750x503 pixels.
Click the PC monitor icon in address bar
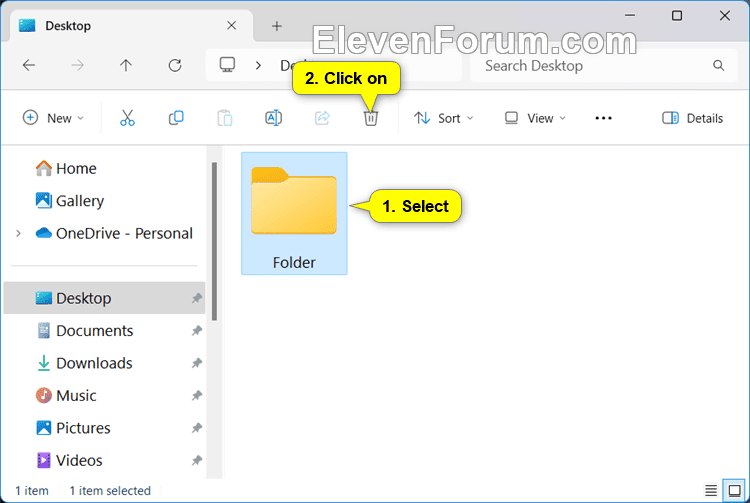pos(227,65)
